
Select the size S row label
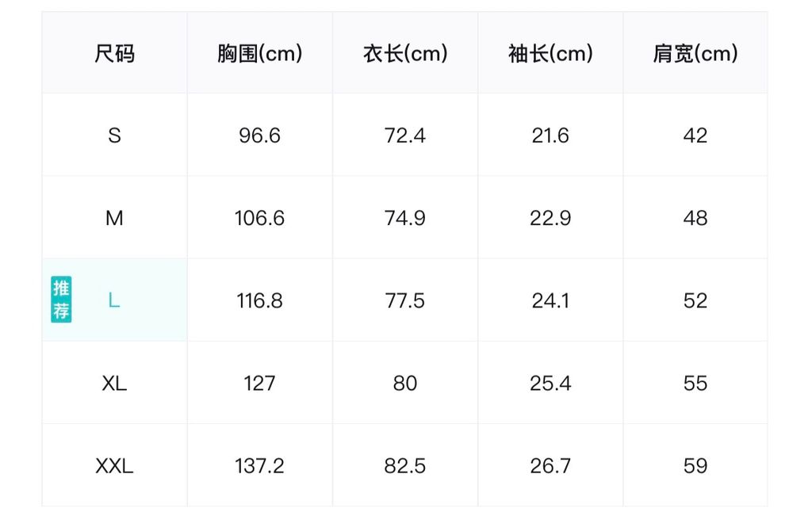(114, 136)
